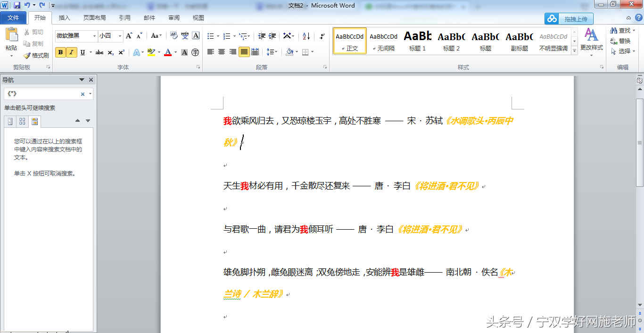The height and width of the screenshot is (333, 644).
Task: Switch to the Review (审阅) tab
Action: click(174, 18)
